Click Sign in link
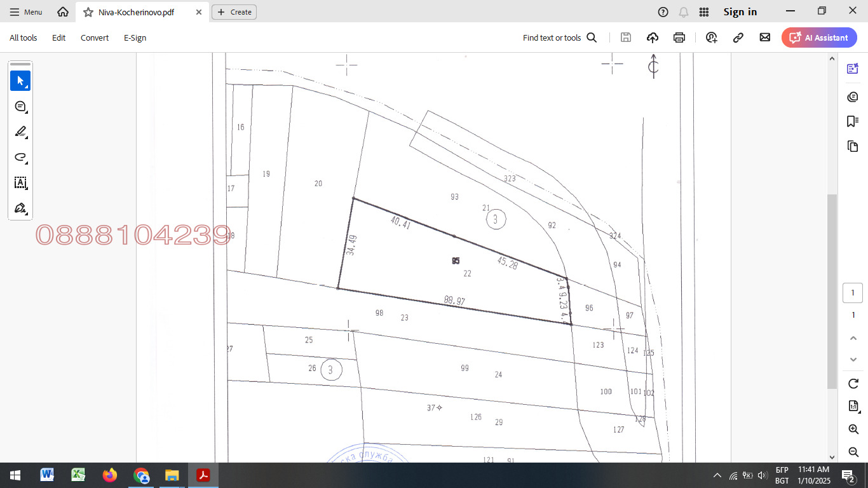Viewport: 868px width, 488px height. tap(740, 12)
